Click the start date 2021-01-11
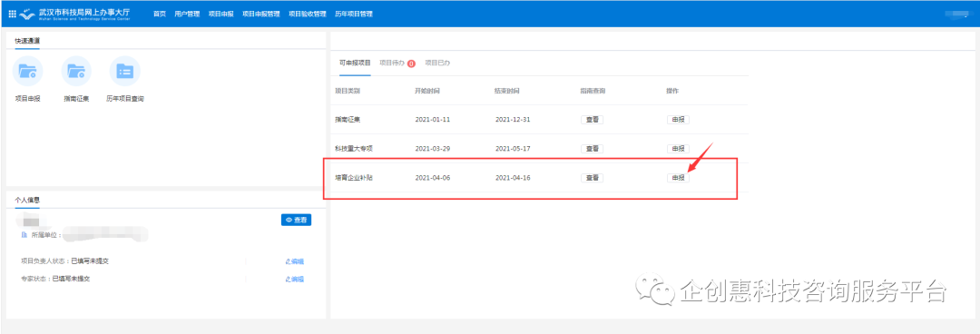Screen dimensions: 980x334 tap(433, 120)
